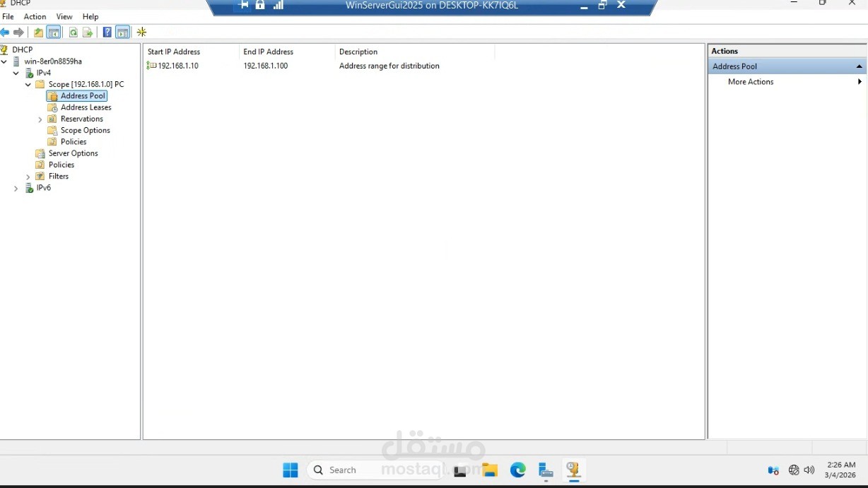Viewport: 868px width, 488px height.
Task: Click the IPv6 server icon
Action: pyautogui.click(x=29, y=188)
